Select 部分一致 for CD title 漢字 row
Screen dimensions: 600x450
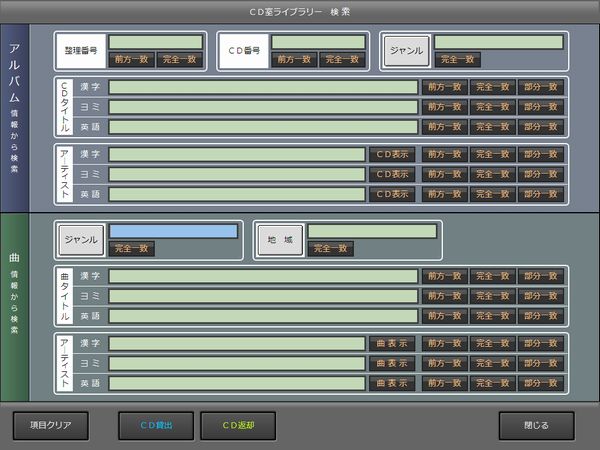(x=541, y=87)
